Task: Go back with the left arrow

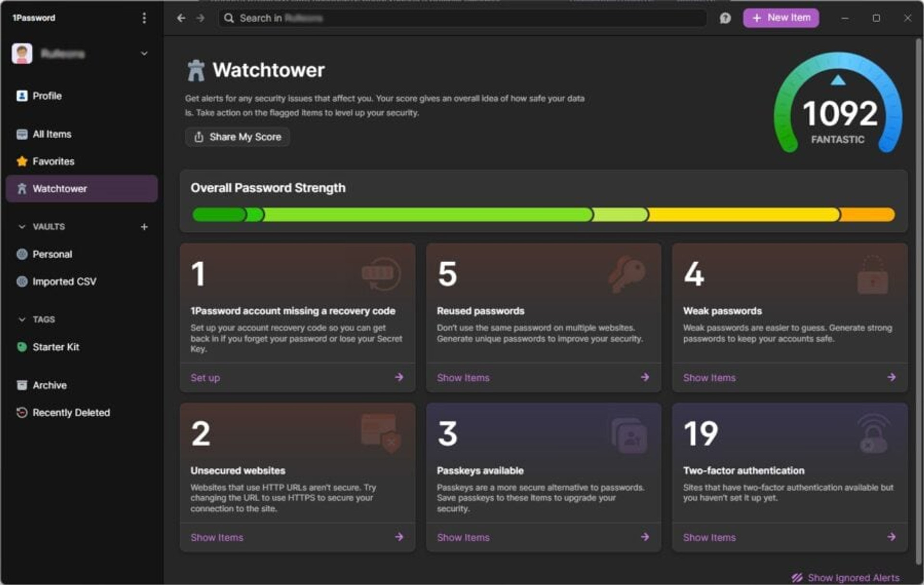Action: (x=181, y=18)
